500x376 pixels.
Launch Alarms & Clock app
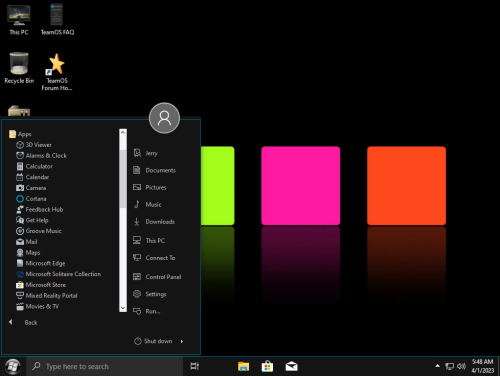(x=41, y=156)
